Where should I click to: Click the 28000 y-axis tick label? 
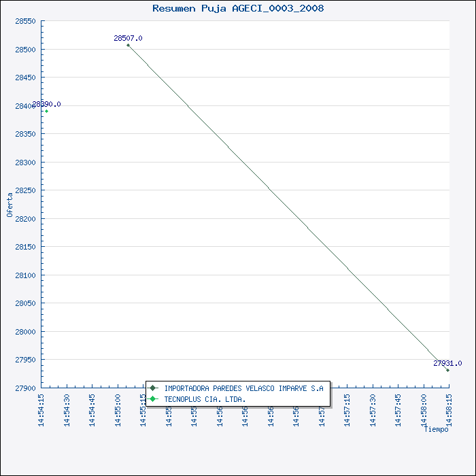click(x=26, y=332)
